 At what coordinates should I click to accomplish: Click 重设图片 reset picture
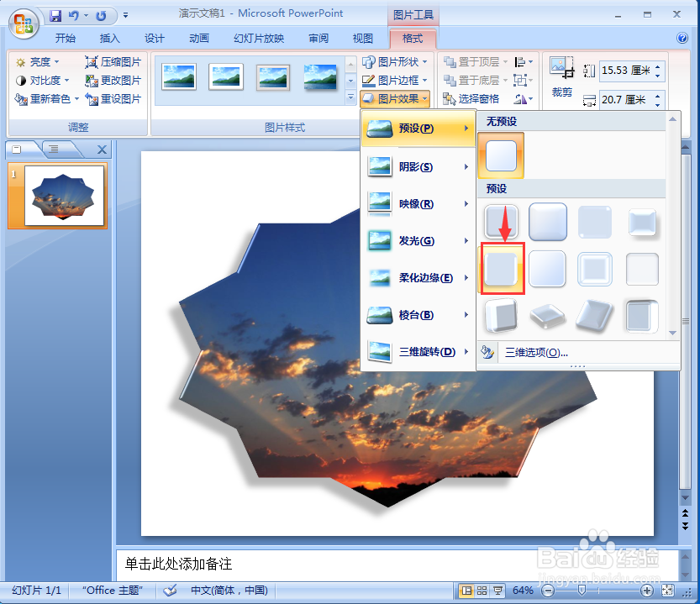(x=113, y=98)
